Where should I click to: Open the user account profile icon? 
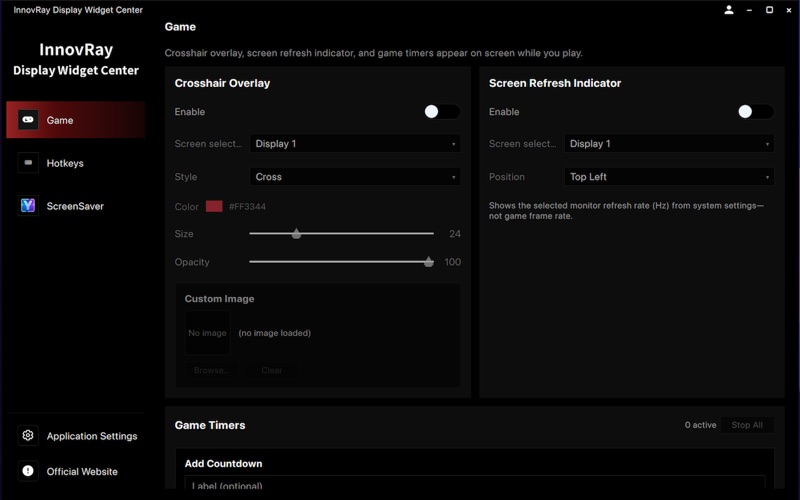tap(729, 10)
